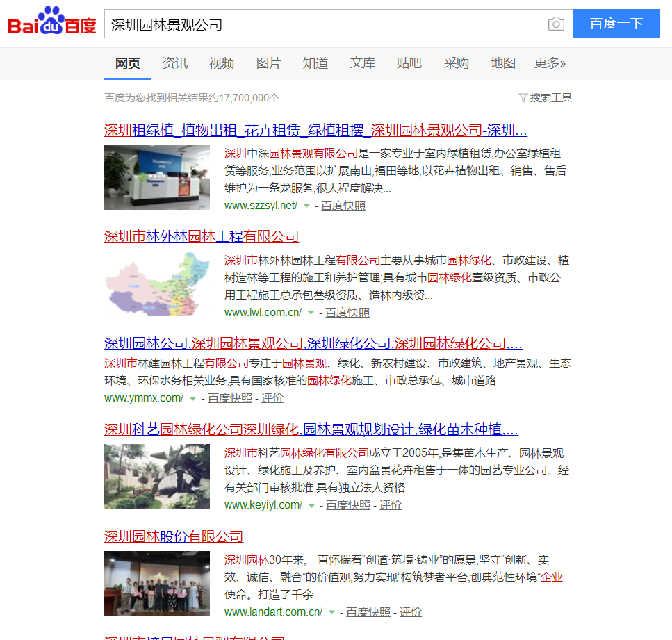This screenshot has width=672, height=640.
Task: Click the group photo thumbnail
Action: (x=157, y=584)
